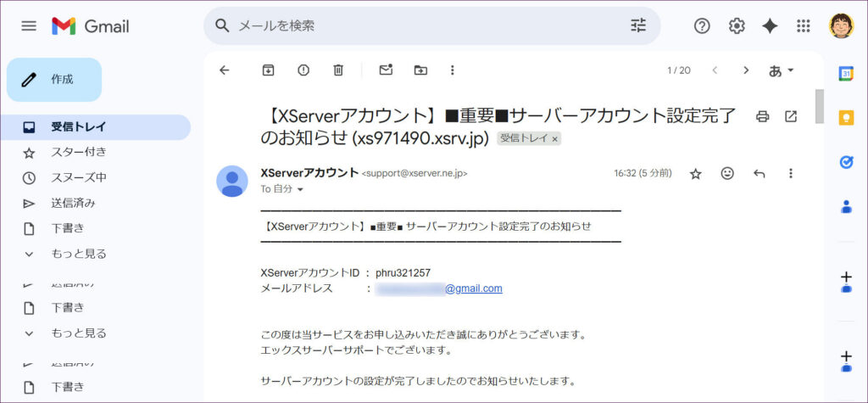Remove the 受信トレイ label tag
Screen dimensions: 868x403
pos(555,138)
